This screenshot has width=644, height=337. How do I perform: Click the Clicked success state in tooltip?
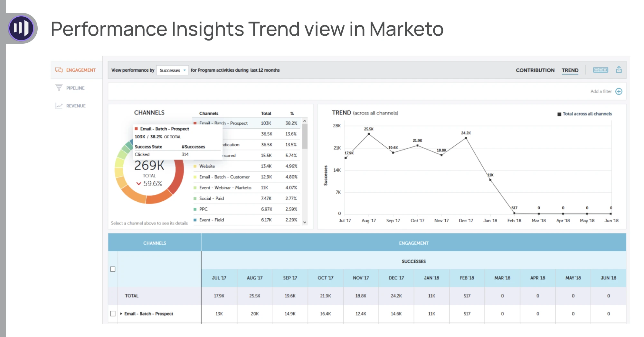(x=142, y=154)
